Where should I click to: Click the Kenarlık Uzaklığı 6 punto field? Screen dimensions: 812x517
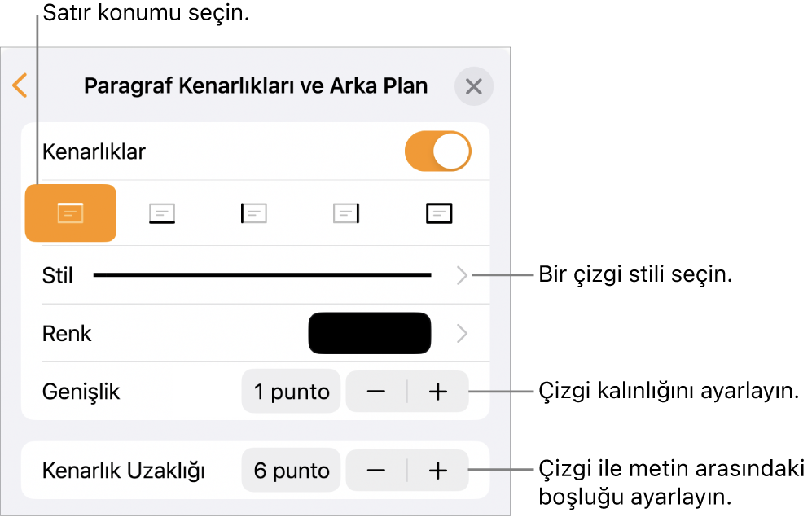pos(291,470)
